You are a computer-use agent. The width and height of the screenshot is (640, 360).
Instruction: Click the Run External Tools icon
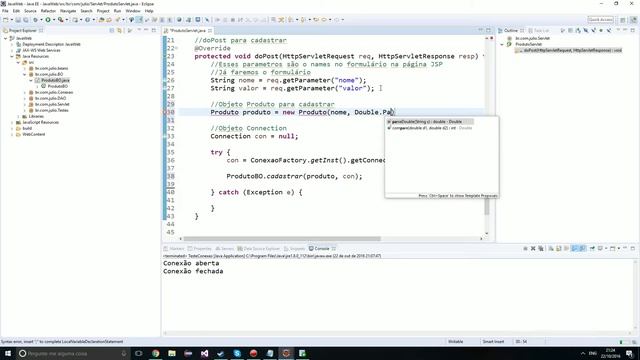[x=60, y=20]
